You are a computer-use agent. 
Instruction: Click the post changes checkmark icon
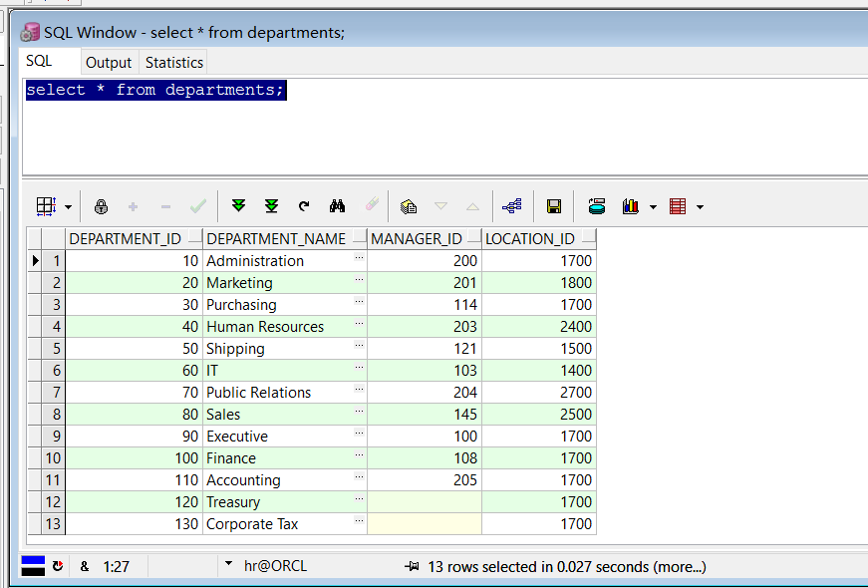[197, 206]
